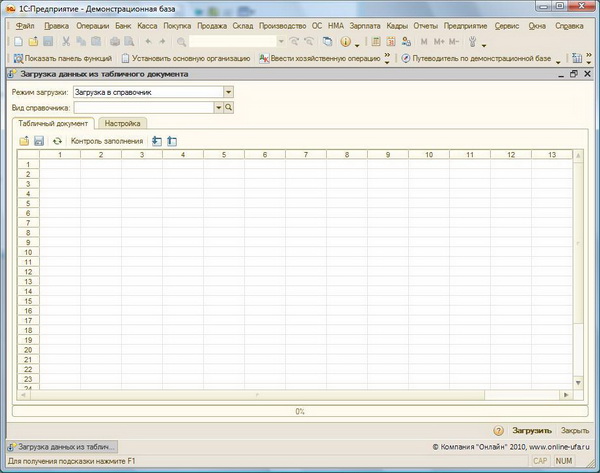Click the Закрыть button
This screenshot has width=600, height=473.
(x=575, y=431)
